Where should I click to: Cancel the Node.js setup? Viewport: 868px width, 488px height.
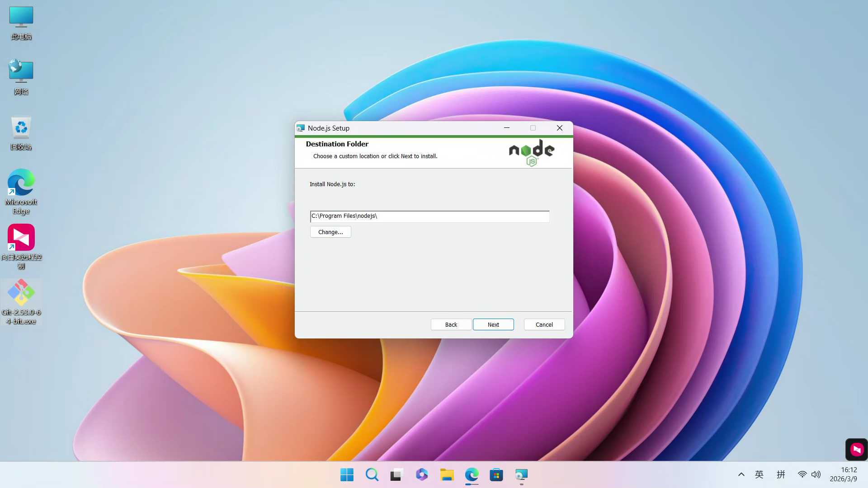point(544,324)
